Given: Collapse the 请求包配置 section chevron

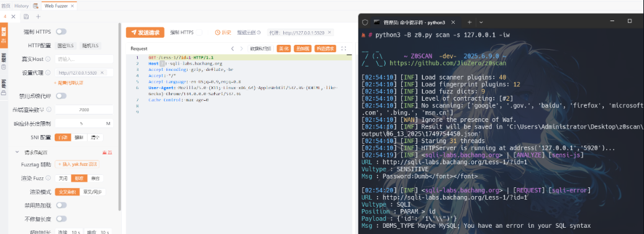Looking at the screenshot, I should (17, 152).
